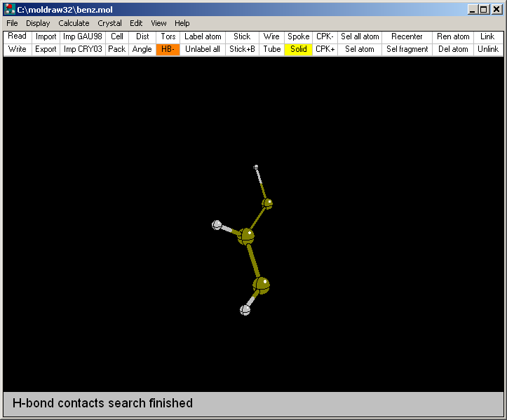Click the Export button
This screenshot has height=420, width=507.
[x=46, y=49]
